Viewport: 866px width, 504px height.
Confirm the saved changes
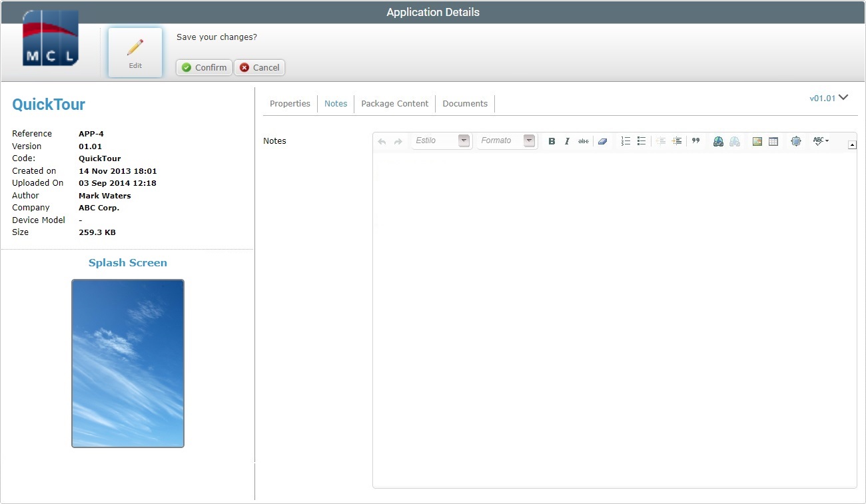203,67
